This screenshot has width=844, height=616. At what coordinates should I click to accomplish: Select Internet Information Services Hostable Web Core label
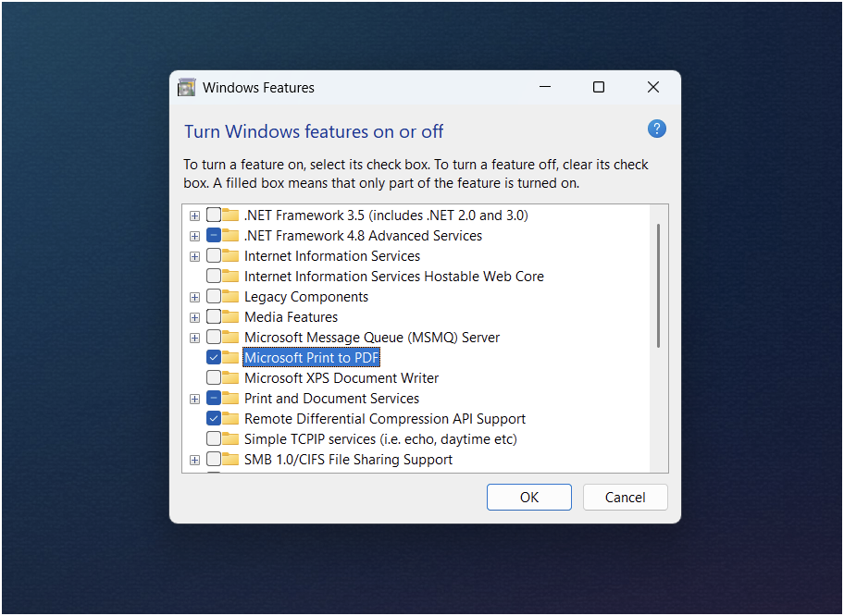pos(394,277)
